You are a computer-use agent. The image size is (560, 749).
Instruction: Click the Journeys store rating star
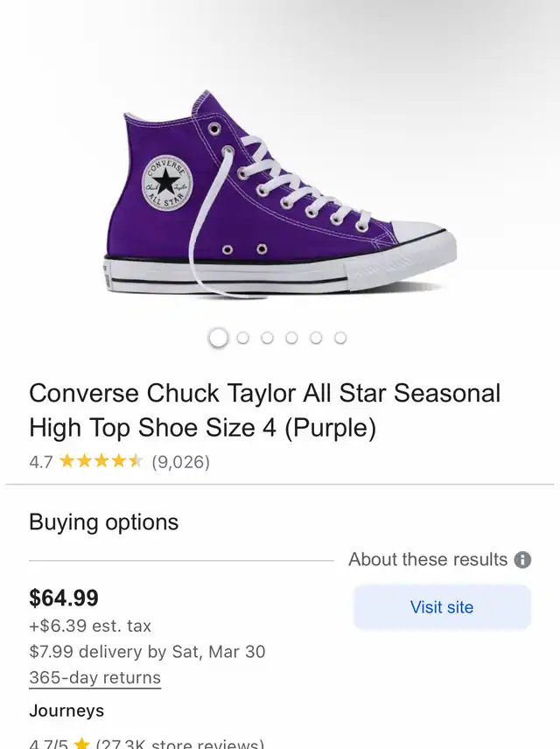(x=81, y=743)
